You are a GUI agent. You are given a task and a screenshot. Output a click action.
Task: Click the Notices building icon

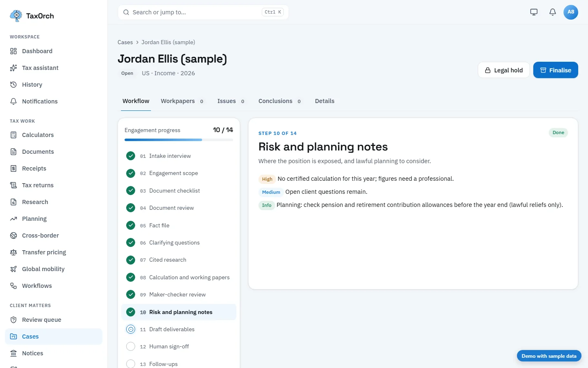pyautogui.click(x=13, y=353)
